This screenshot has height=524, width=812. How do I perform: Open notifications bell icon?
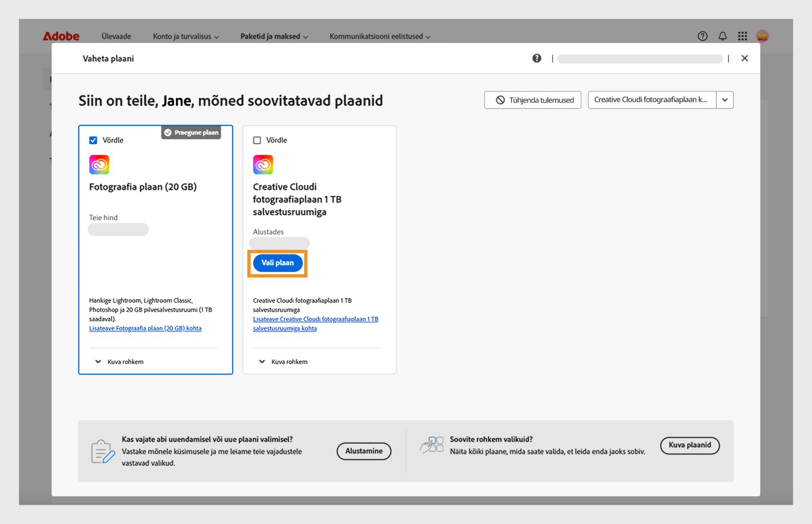[722, 36]
